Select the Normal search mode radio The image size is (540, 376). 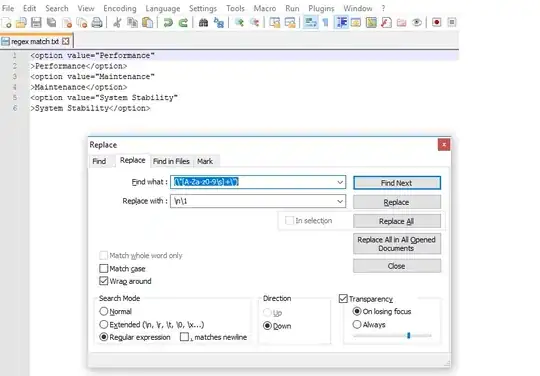click(104, 311)
